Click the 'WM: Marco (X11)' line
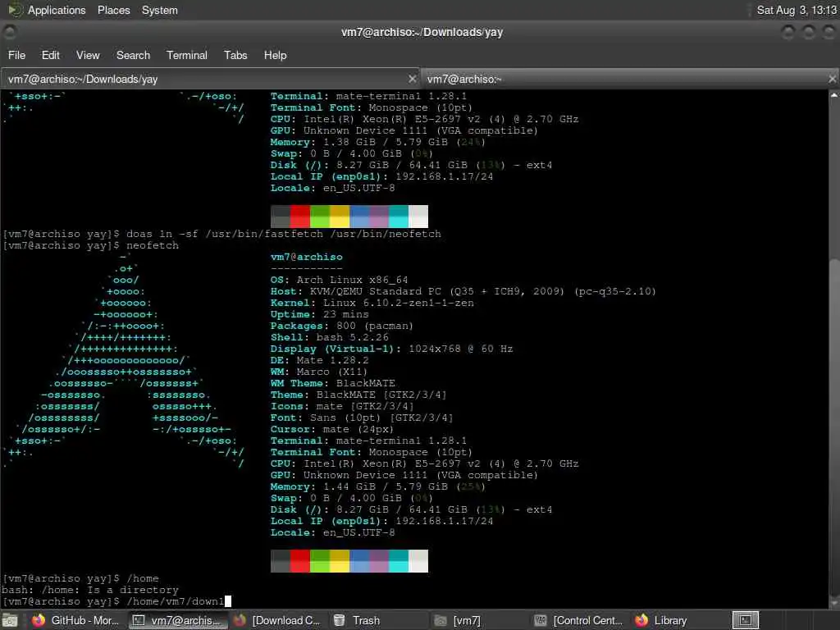Image resolution: width=840 pixels, height=630 pixels. (x=319, y=372)
